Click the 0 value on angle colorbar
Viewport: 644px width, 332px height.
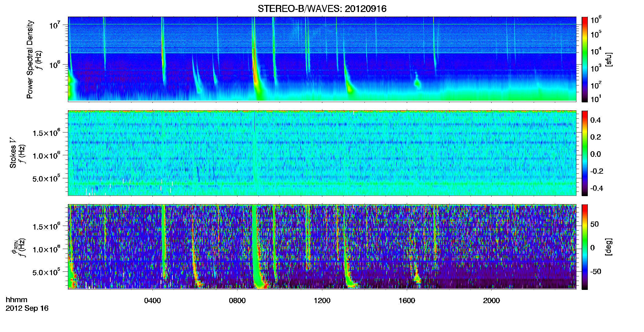point(592,247)
